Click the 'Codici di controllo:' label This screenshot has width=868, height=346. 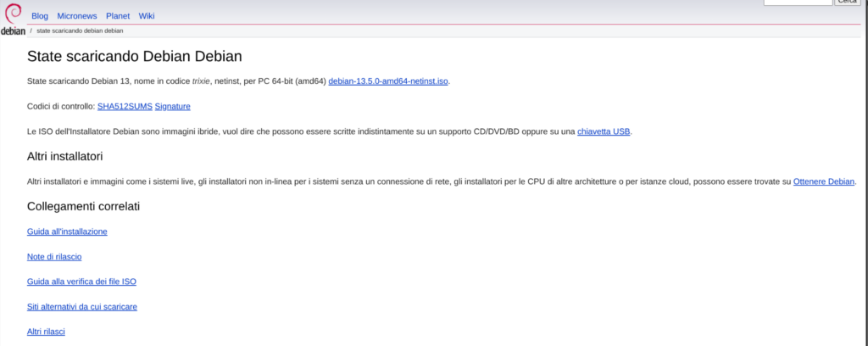click(x=61, y=106)
